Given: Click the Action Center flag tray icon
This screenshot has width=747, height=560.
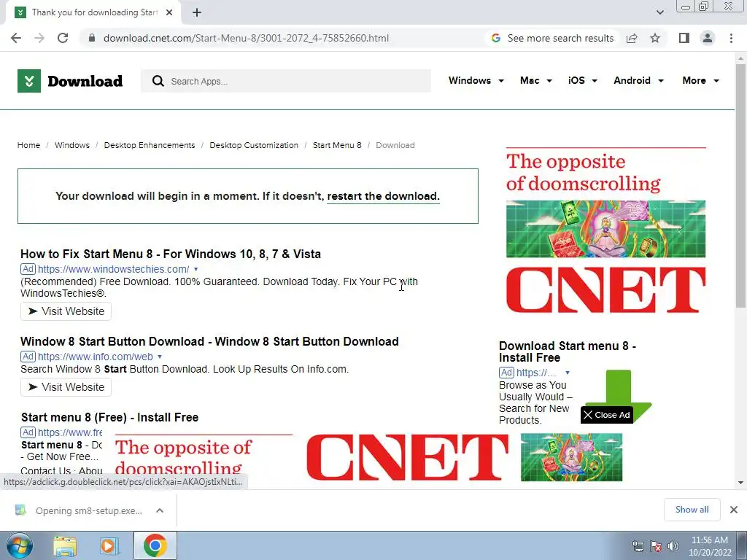Looking at the screenshot, I should [656, 546].
